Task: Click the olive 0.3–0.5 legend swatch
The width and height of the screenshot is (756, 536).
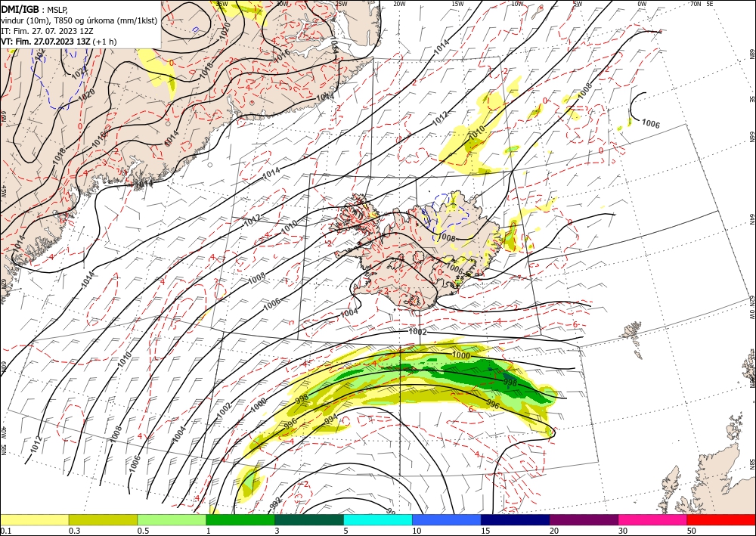Action: coord(103,519)
